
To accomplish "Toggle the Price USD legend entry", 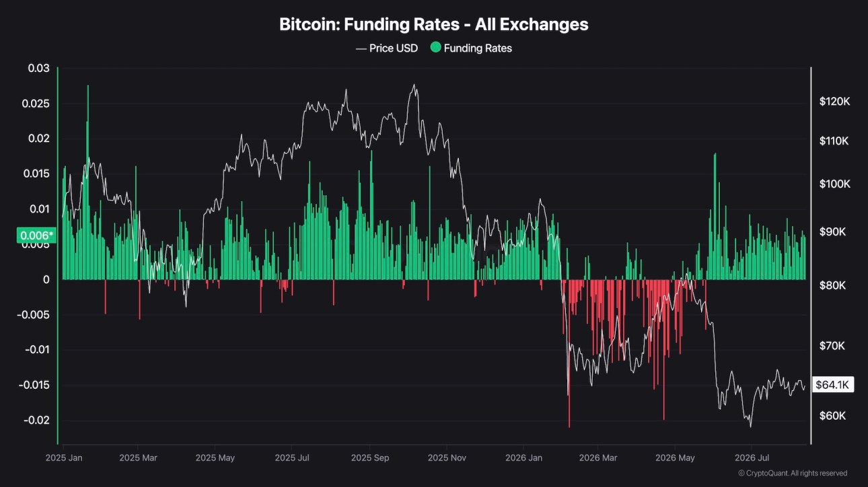I will click(386, 48).
